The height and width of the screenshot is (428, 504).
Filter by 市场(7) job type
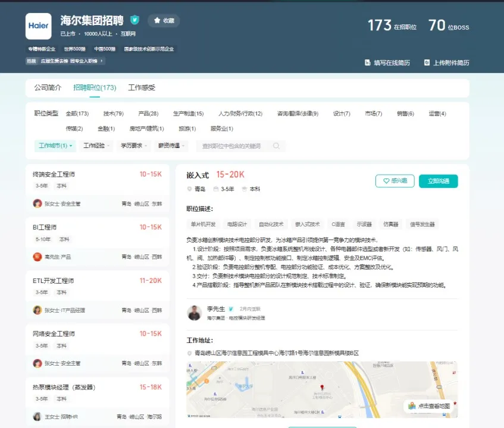(374, 114)
